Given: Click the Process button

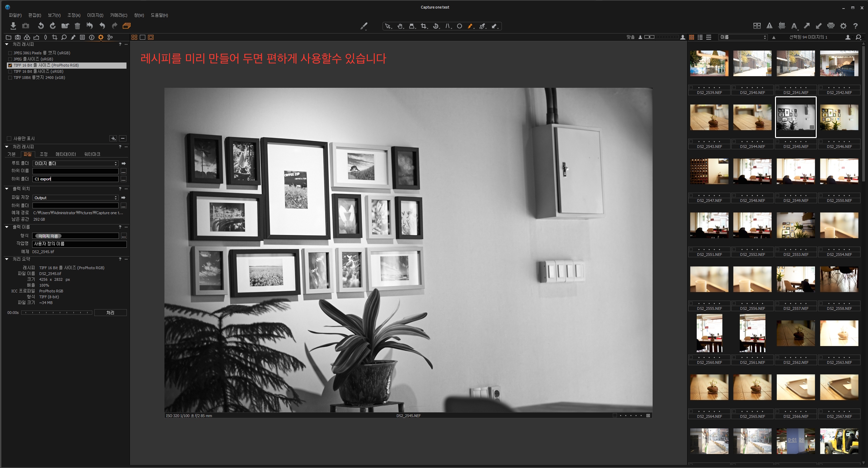Looking at the screenshot, I should click(x=110, y=313).
